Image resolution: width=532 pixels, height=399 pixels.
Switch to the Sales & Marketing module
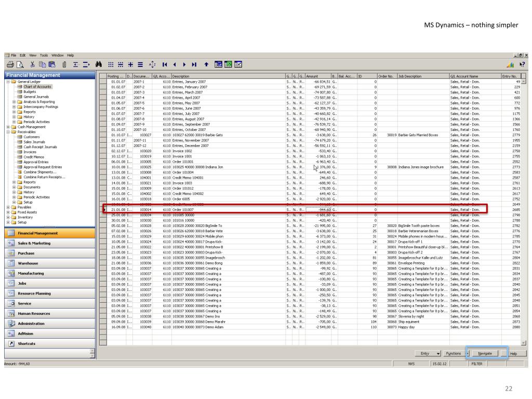tap(50, 243)
